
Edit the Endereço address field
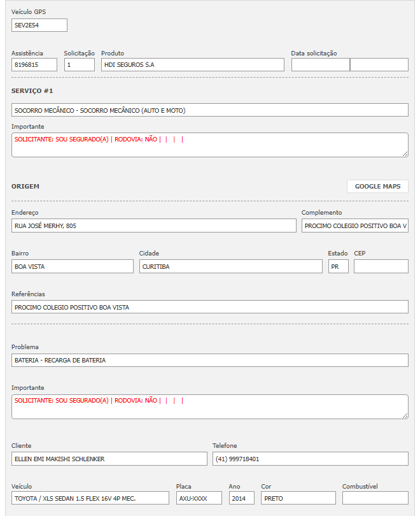click(154, 226)
